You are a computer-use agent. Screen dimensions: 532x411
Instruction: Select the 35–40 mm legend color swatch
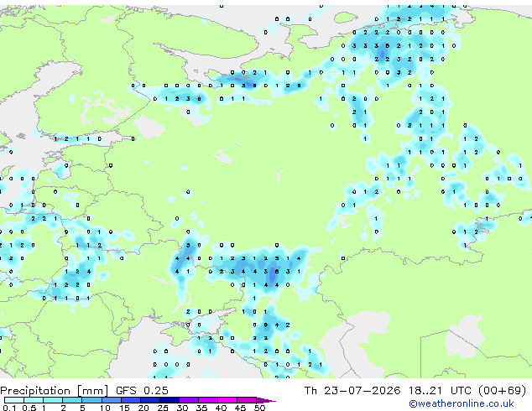click(x=208, y=400)
